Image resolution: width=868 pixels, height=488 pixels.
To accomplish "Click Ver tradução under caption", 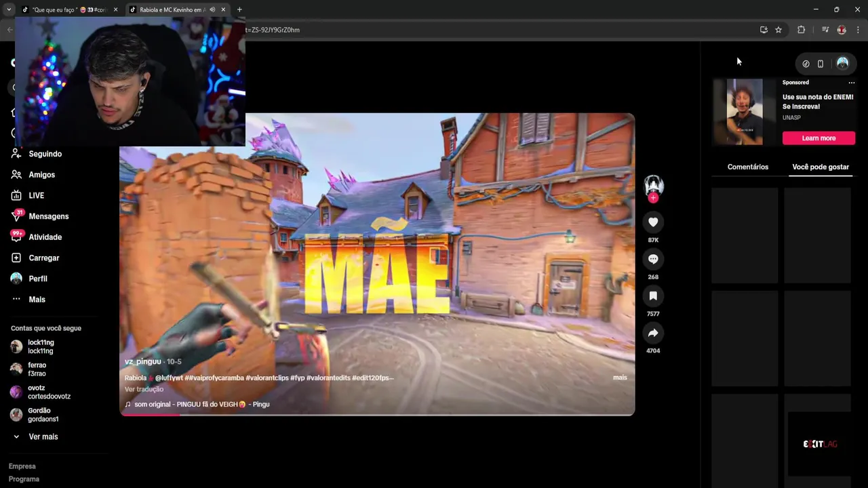I will pyautogui.click(x=144, y=389).
